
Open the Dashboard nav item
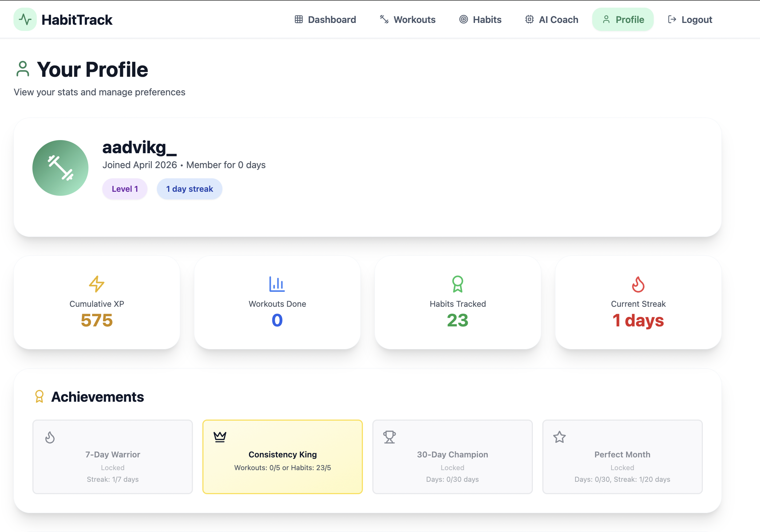pos(325,20)
